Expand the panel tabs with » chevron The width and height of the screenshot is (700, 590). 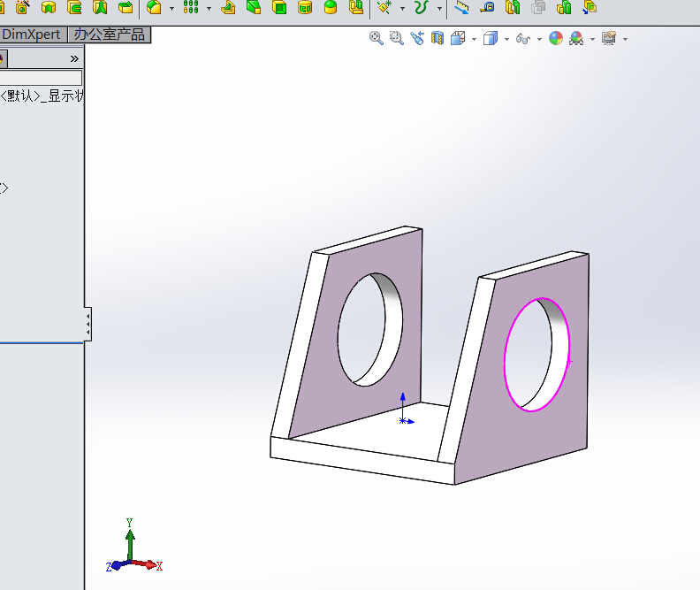tap(74, 58)
